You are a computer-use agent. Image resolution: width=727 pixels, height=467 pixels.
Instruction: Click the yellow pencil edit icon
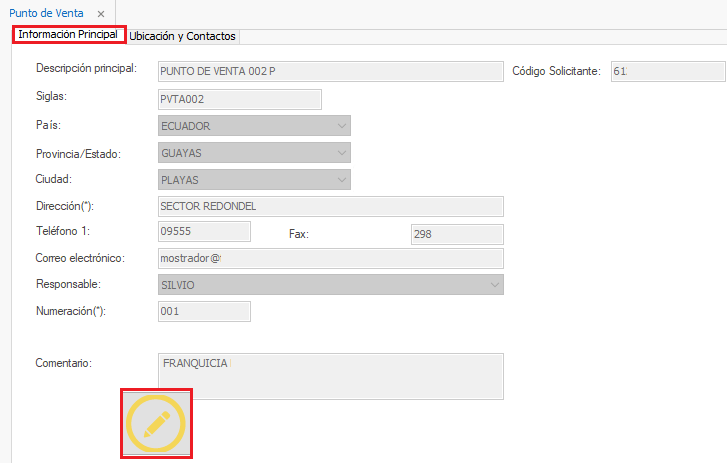[x=156, y=424]
